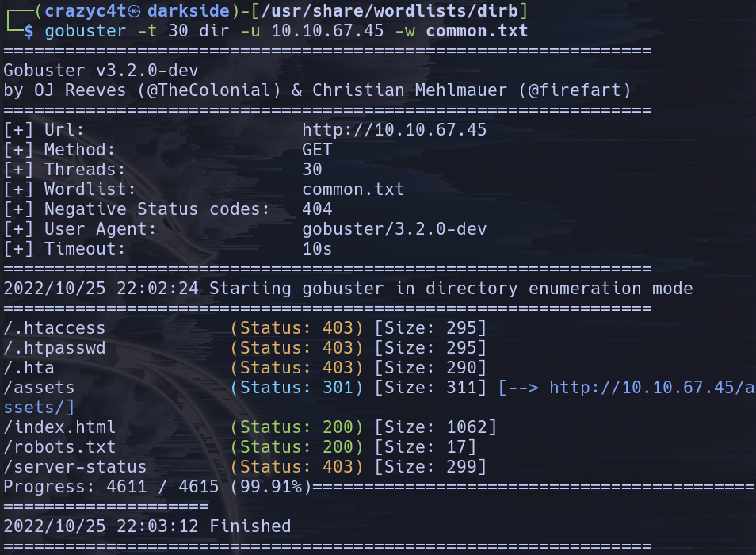Click the /.htpasswd result entry
Screen dimensions: 756x555
[x=54, y=348]
